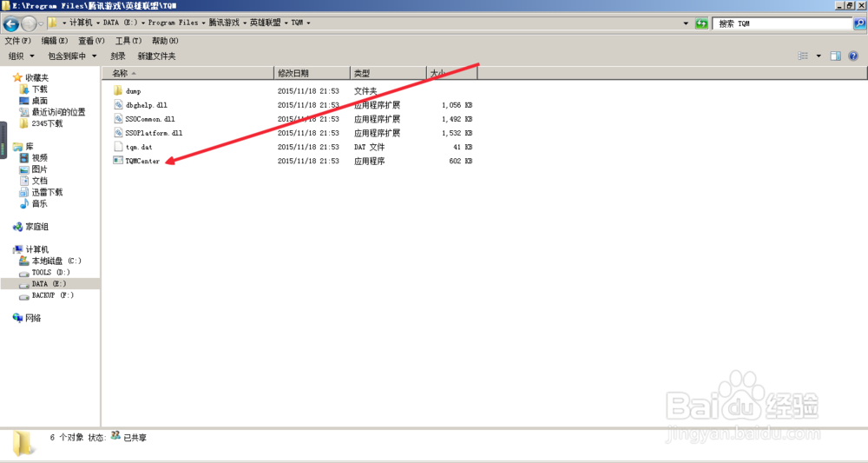The width and height of the screenshot is (868, 463).
Task: Open the 文件(F) menu
Action: [17, 41]
